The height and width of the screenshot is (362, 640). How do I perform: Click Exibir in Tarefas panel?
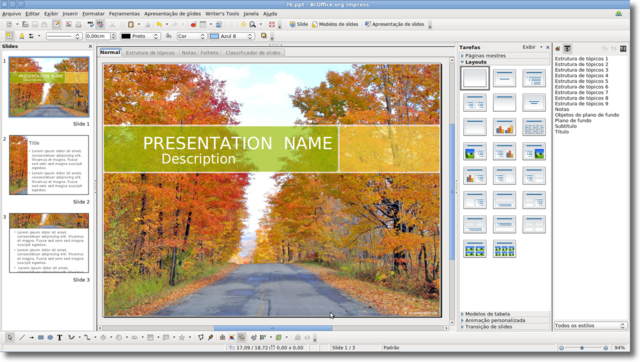tap(529, 47)
